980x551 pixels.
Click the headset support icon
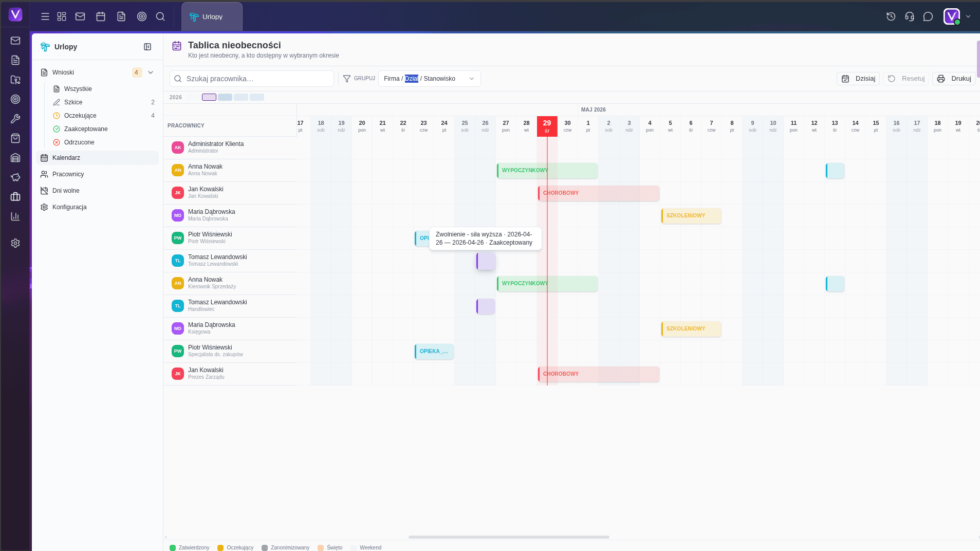point(909,16)
